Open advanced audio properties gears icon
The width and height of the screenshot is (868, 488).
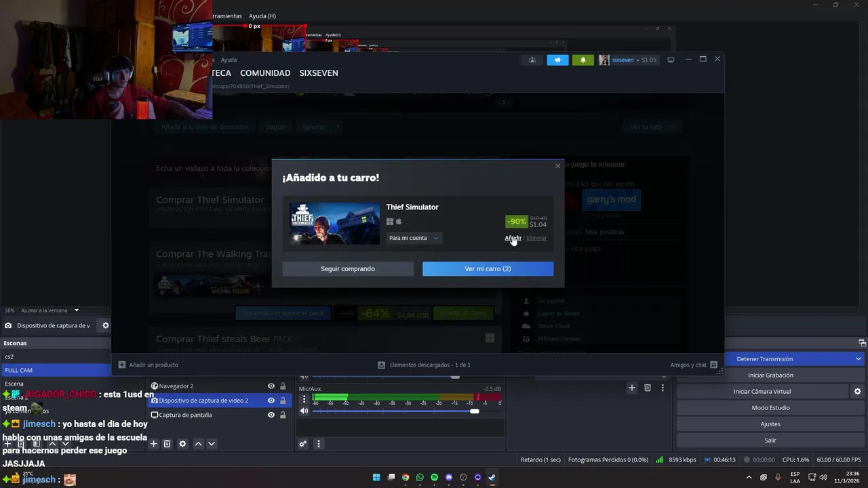tap(303, 444)
